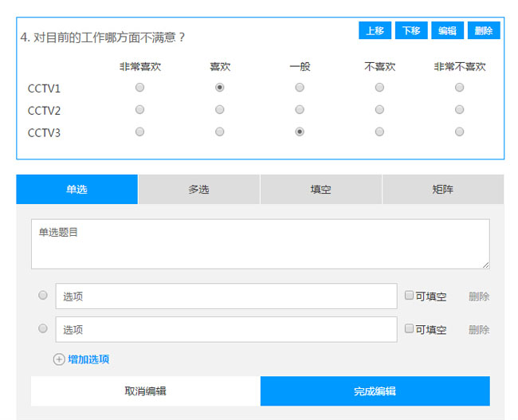
Task: Click the 单选题目 question text area
Action: point(260,244)
